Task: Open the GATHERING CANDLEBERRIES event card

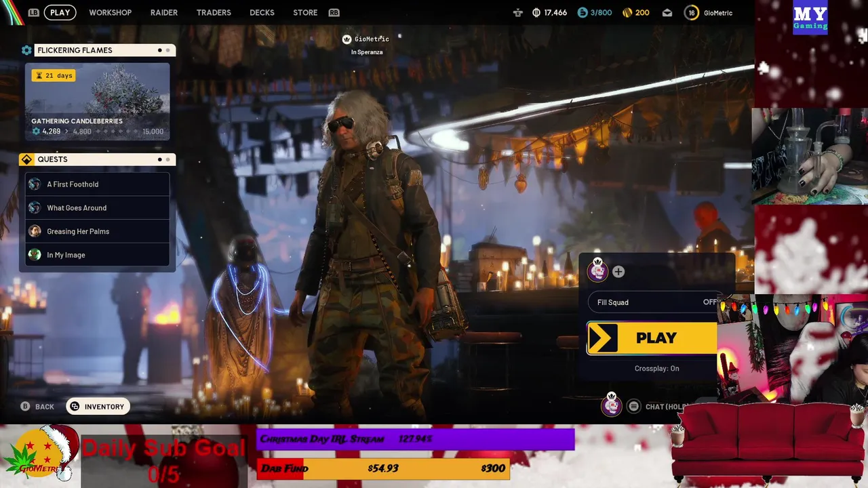Action: tap(98, 102)
